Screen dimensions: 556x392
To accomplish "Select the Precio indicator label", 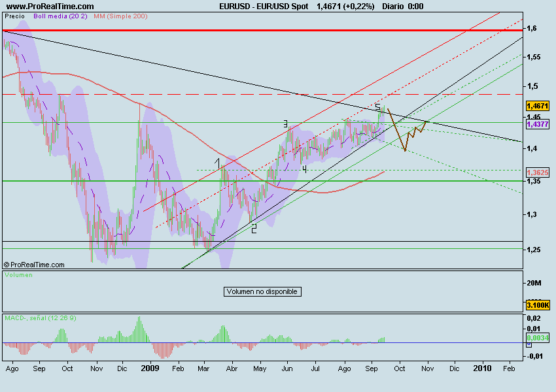I will [x=14, y=16].
